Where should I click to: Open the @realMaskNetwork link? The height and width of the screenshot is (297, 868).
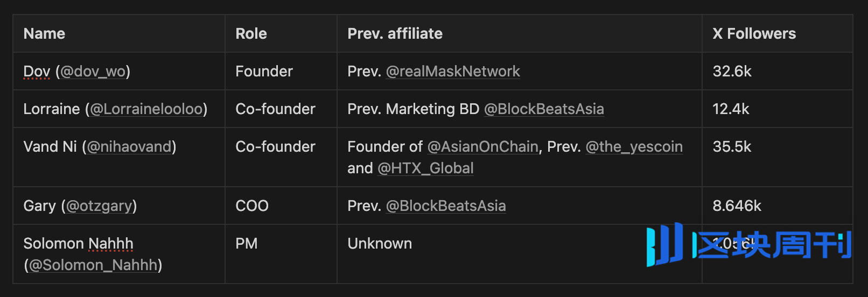(453, 72)
